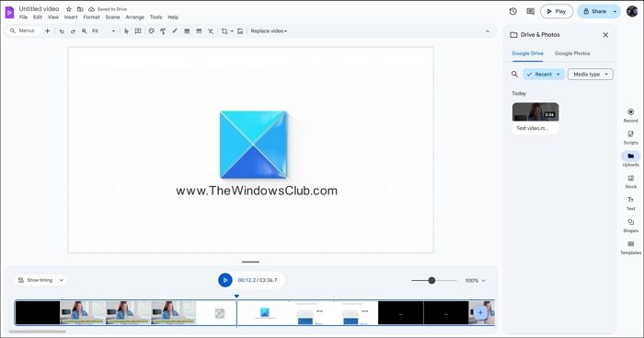Click the zoom magnifier icon in toolbar
Image resolution: width=644 pixels, height=338 pixels.
85,31
